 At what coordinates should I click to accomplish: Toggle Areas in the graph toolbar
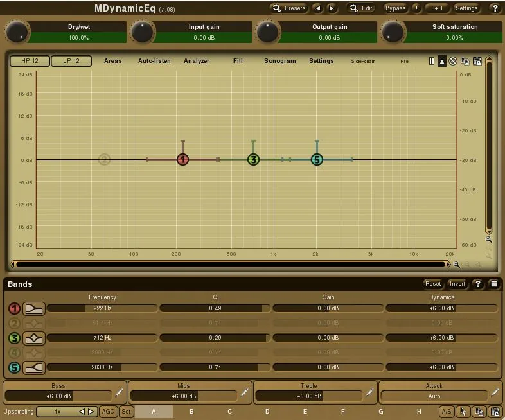coord(112,61)
